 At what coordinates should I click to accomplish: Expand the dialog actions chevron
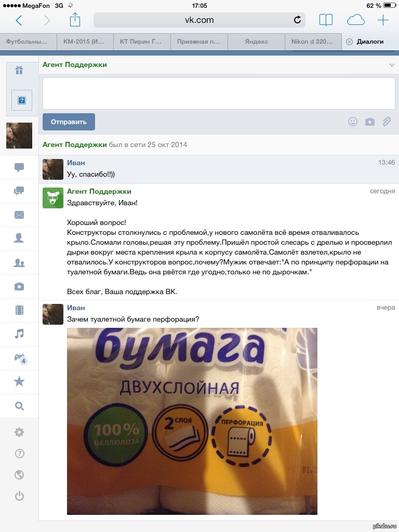[x=392, y=65]
